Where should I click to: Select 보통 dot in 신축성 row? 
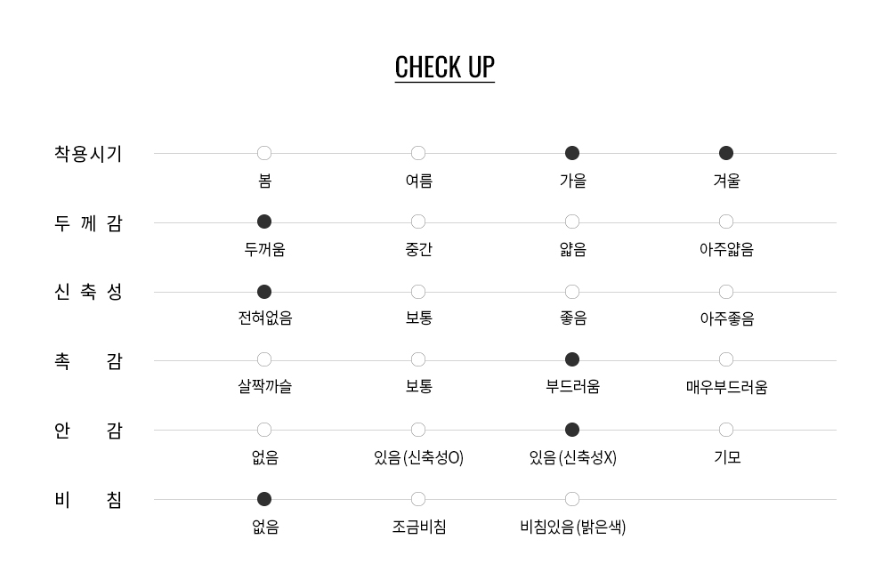click(x=418, y=292)
